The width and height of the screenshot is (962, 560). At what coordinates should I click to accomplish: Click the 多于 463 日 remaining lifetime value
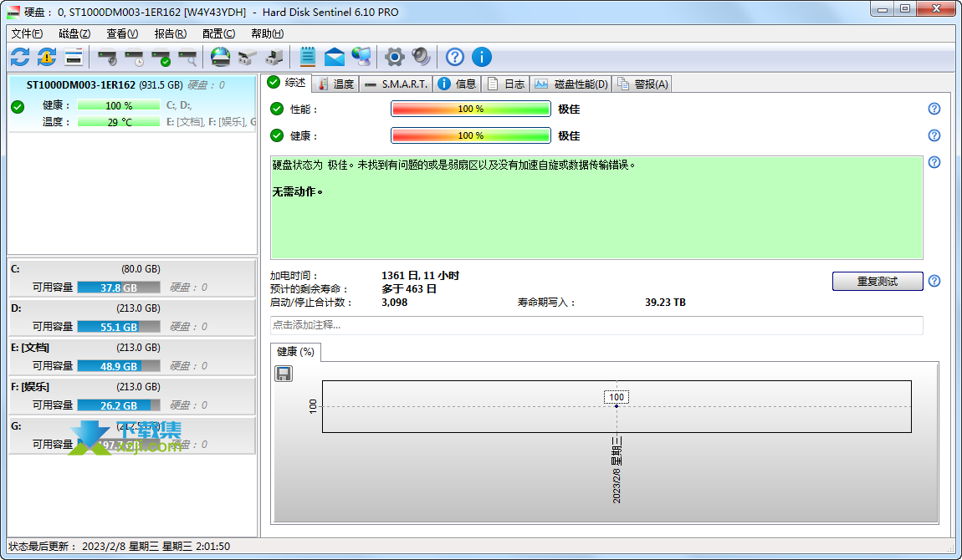click(x=408, y=288)
